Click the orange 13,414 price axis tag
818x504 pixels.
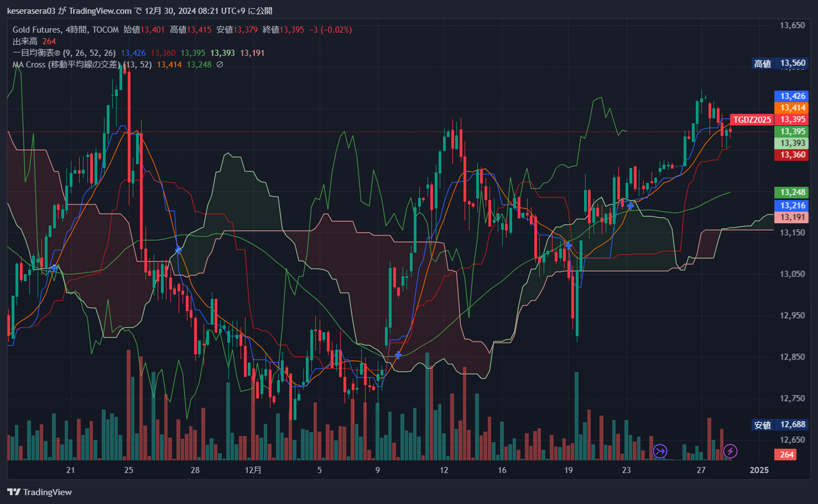tap(791, 108)
